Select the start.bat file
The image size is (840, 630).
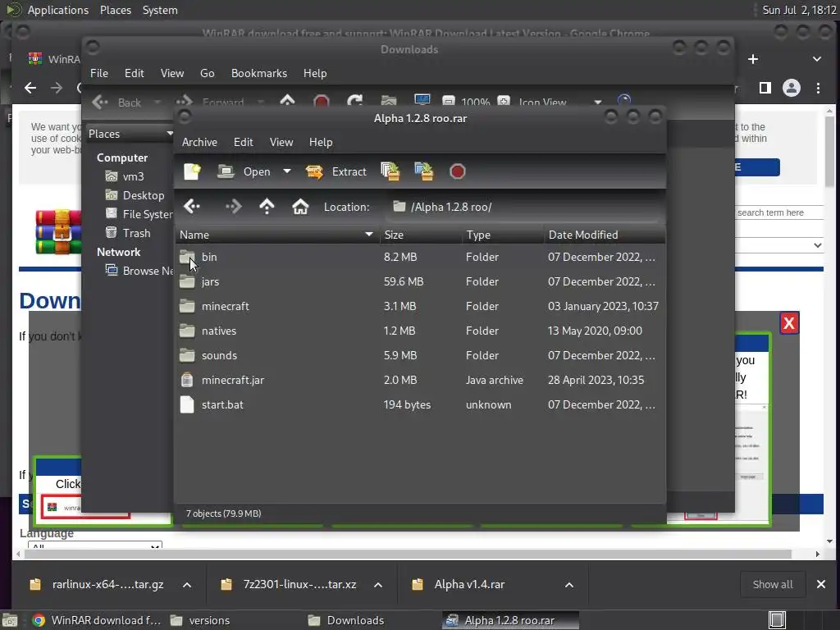pos(420,405)
